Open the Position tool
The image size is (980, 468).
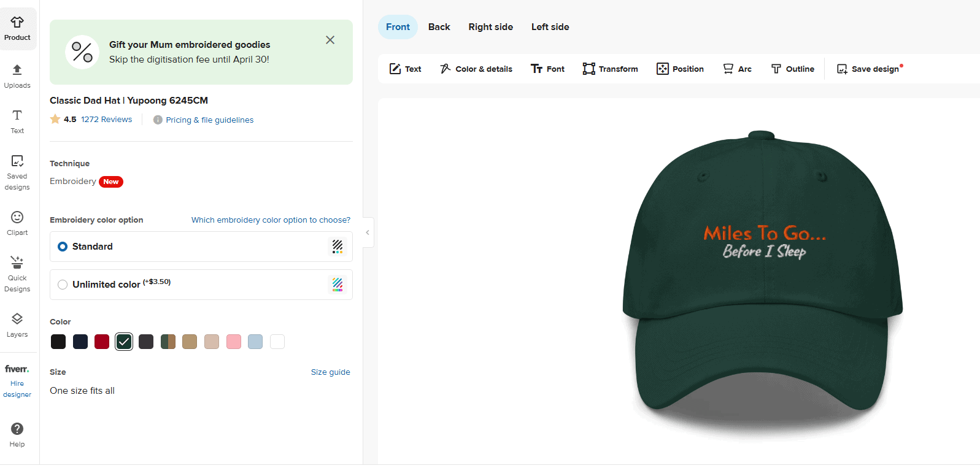(x=680, y=69)
